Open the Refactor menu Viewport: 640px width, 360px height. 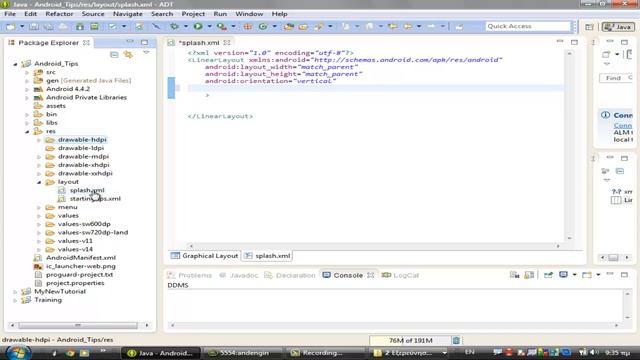pos(59,14)
